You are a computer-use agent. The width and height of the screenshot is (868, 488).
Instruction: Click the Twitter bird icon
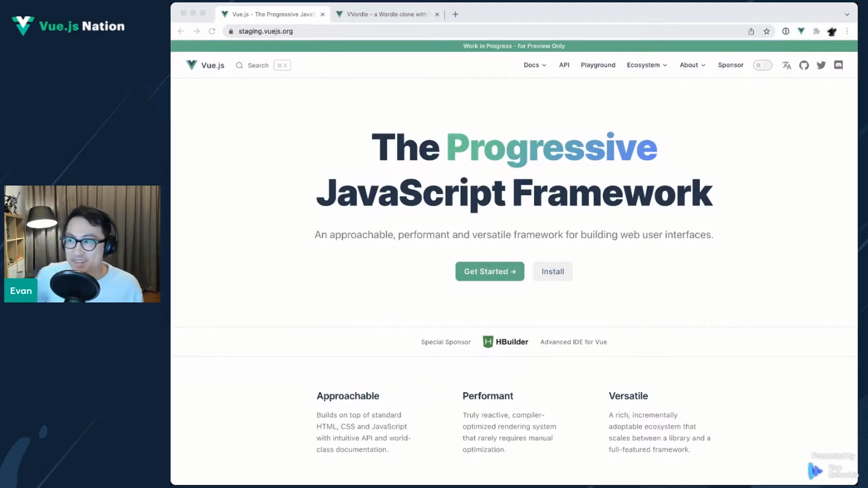pyautogui.click(x=821, y=66)
